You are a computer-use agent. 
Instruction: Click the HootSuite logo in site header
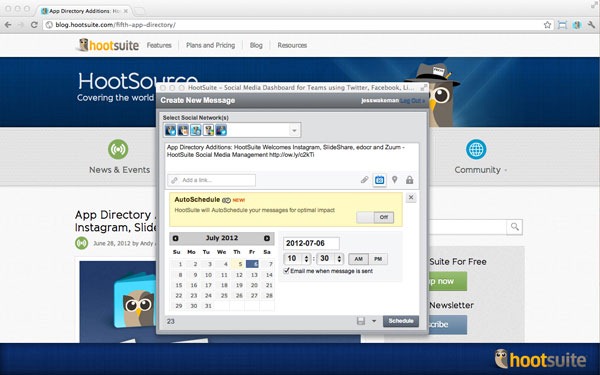click(108, 45)
